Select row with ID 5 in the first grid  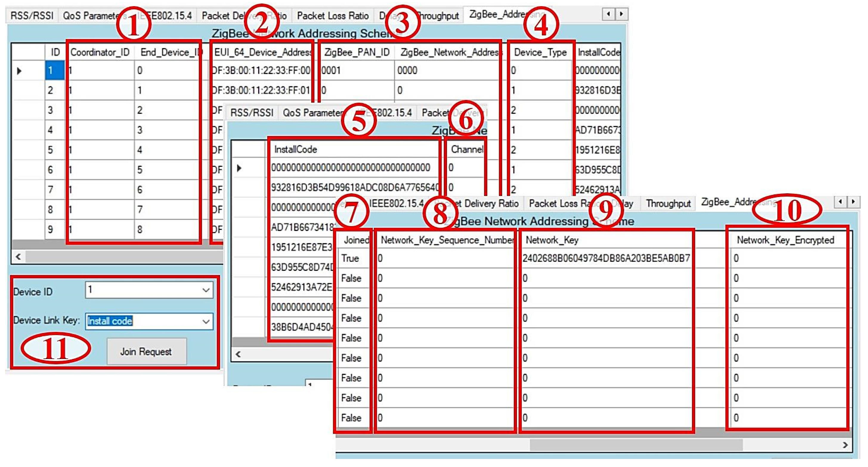pyautogui.click(x=51, y=150)
